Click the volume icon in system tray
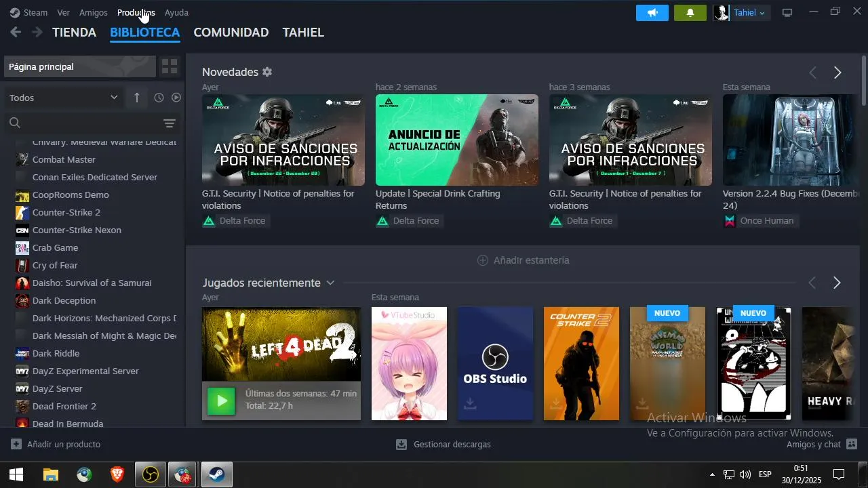This screenshot has height=488, width=868. 745,474
